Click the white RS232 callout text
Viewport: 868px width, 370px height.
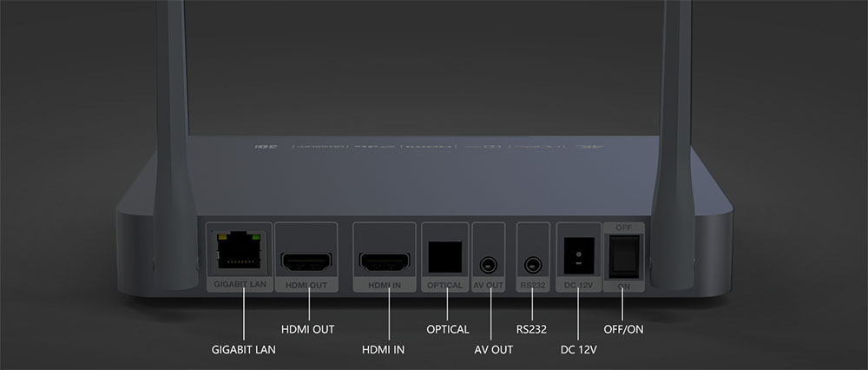coord(531,329)
